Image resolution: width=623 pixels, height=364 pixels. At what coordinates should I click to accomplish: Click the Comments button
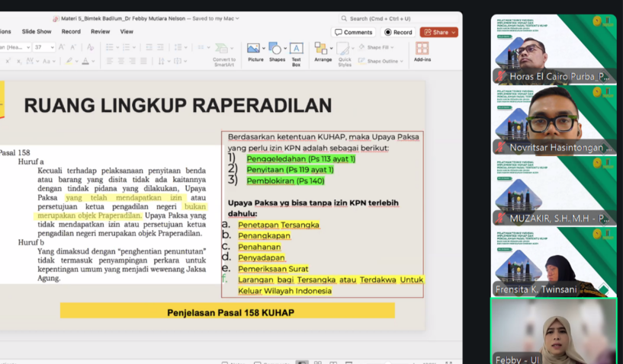pyautogui.click(x=353, y=32)
